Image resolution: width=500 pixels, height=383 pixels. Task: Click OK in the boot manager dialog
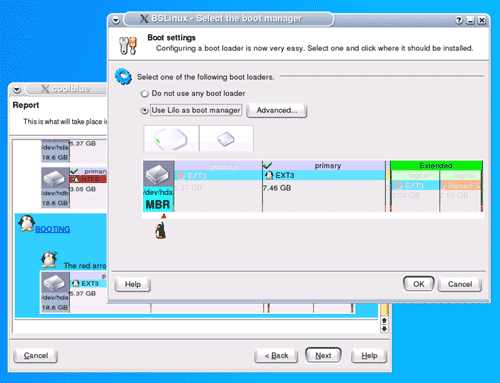[x=419, y=284]
